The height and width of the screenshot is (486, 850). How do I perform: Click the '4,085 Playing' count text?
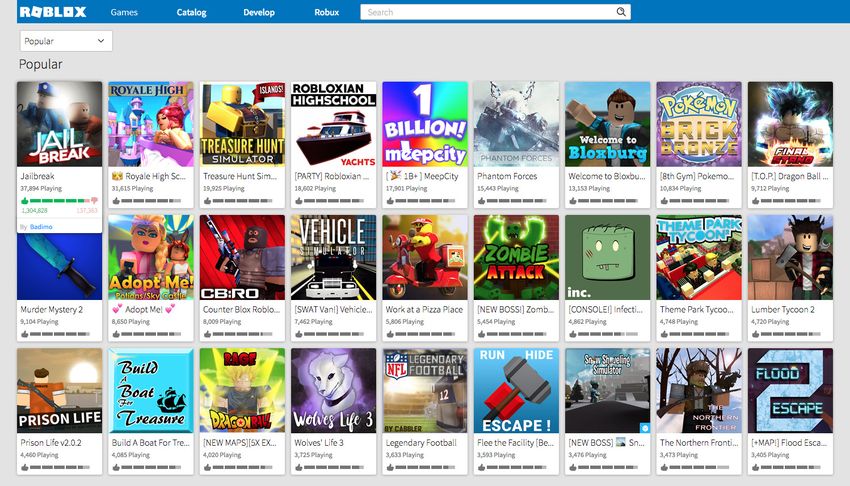(131, 455)
